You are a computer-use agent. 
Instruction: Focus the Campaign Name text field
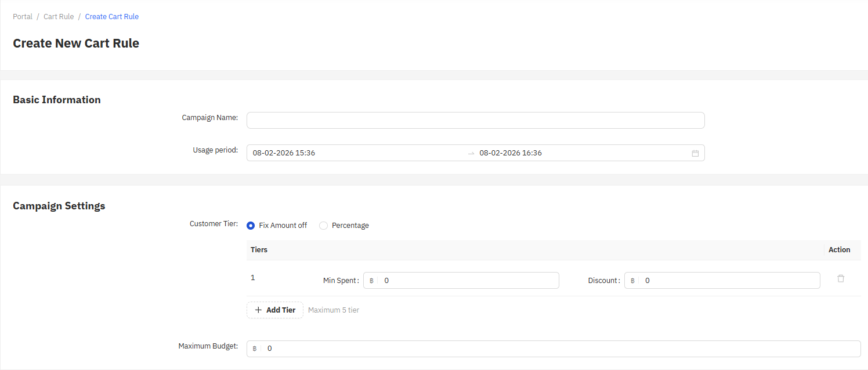[475, 121]
